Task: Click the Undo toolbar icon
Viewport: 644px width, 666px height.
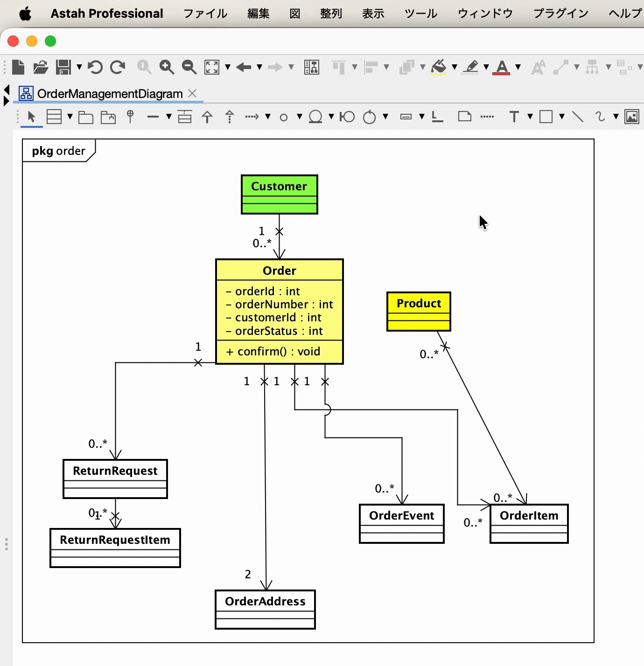Action: pyautogui.click(x=95, y=67)
